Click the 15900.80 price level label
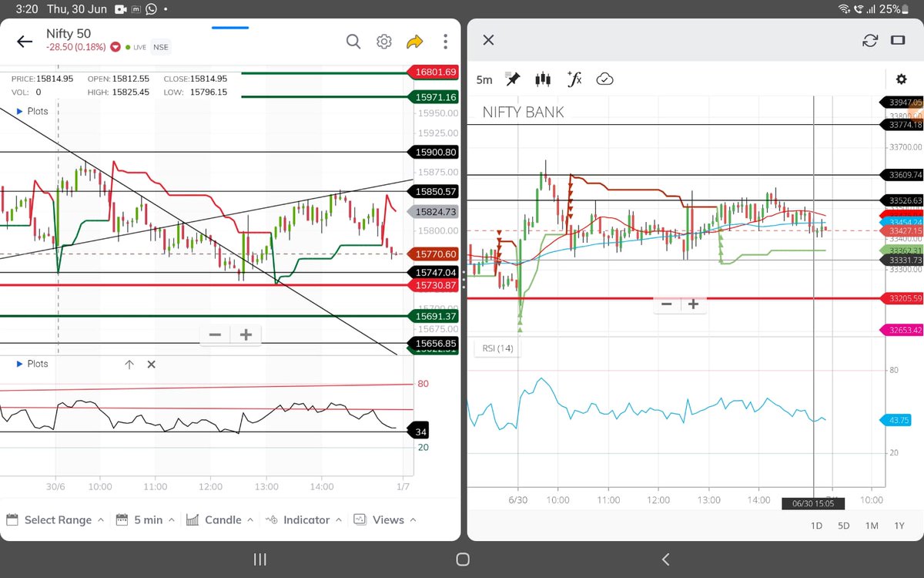 435,153
